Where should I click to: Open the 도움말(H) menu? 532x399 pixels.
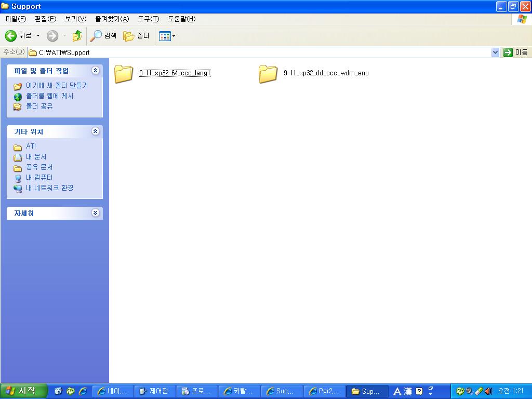181,19
